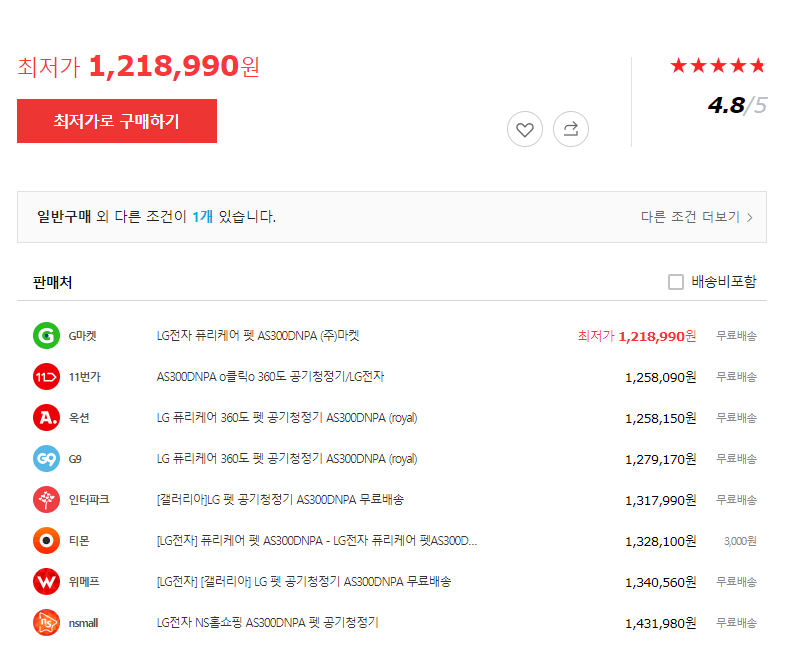
Task: Open 11번가 listing AS300DNPA 360도 공기청정기
Action: (x=270, y=377)
